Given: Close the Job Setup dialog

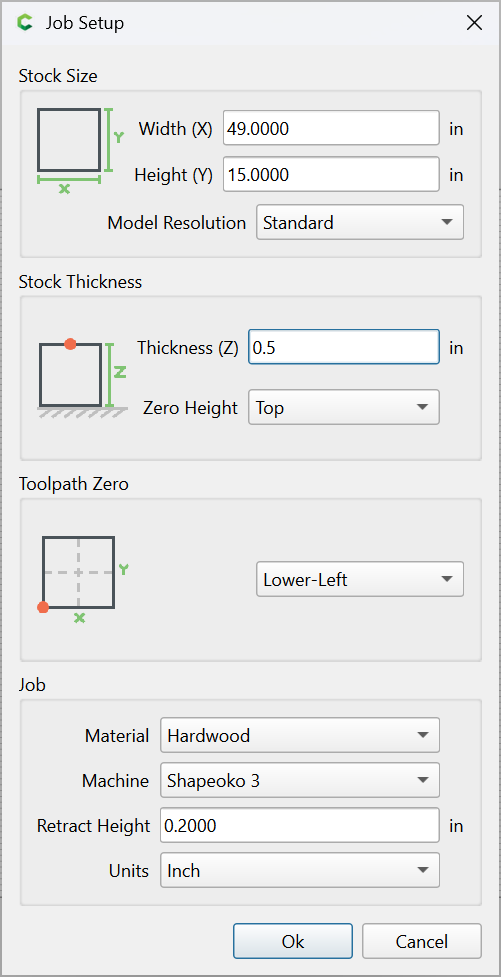Looking at the screenshot, I should (x=474, y=23).
